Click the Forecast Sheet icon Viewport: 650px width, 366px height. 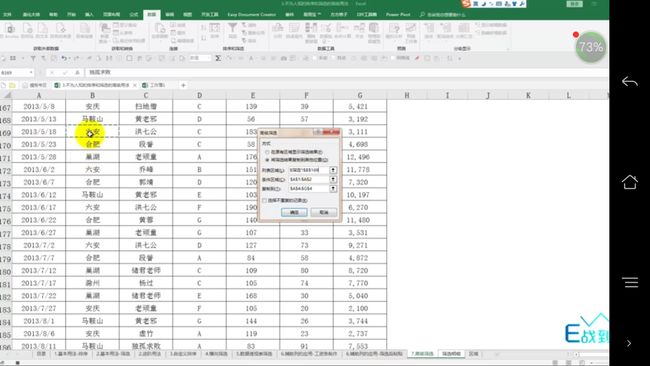(411, 28)
